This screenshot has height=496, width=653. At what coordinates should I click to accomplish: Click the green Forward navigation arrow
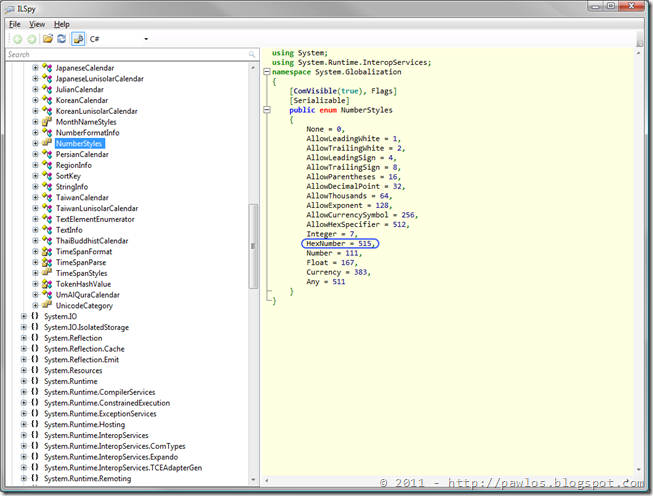32,39
